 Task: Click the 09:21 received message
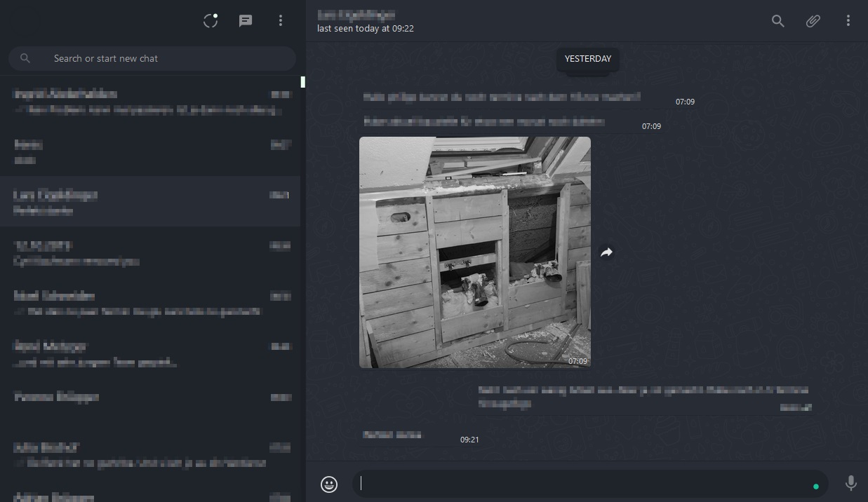pyautogui.click(x=423, y=435)
